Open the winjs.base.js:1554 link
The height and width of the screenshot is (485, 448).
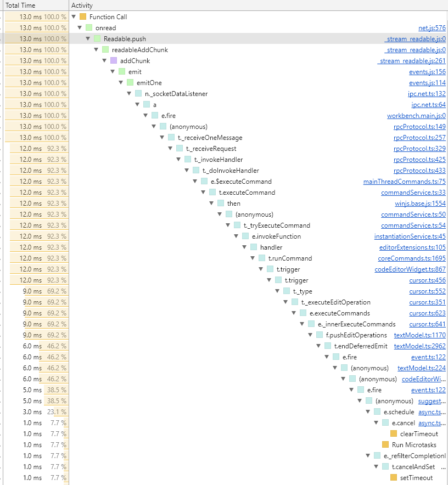(420, 204)
